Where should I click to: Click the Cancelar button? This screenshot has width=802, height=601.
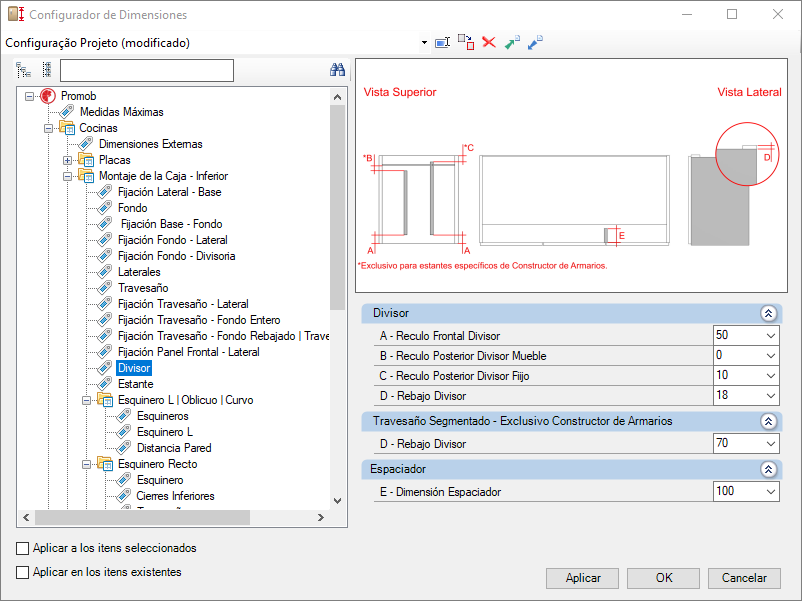click(744, 578)
